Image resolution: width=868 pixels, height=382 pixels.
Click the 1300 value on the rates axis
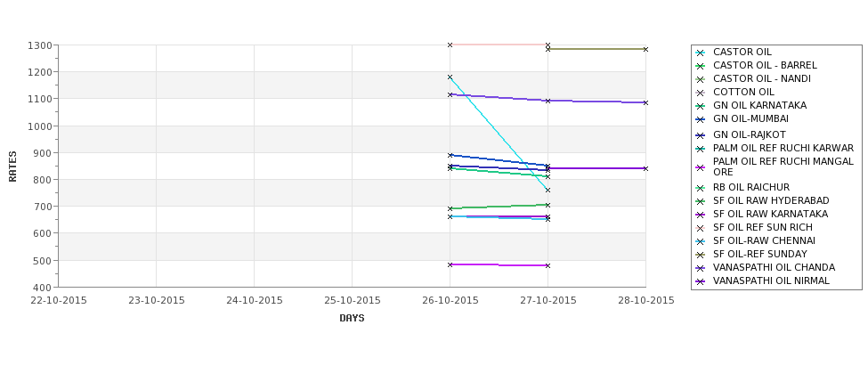[x=39, y=45]
